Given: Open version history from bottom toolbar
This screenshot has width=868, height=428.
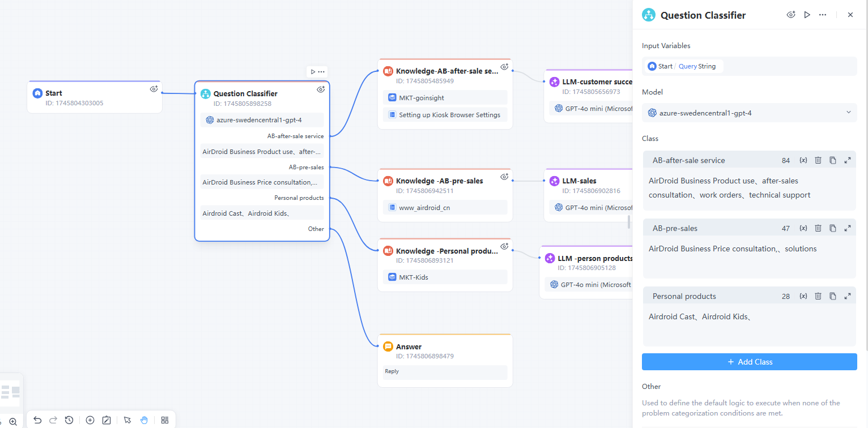Looking at the screenshot, I should click(69, 420).
